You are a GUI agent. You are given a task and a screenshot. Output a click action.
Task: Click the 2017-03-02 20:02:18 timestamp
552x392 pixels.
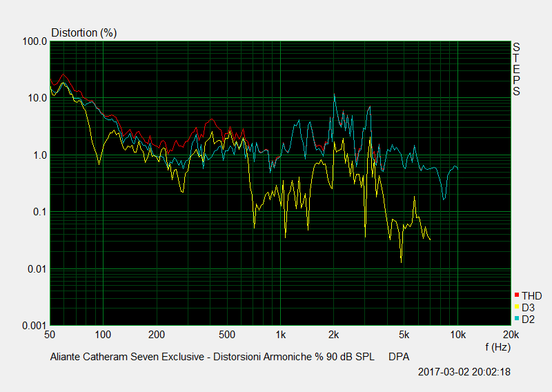pos(464,372)
